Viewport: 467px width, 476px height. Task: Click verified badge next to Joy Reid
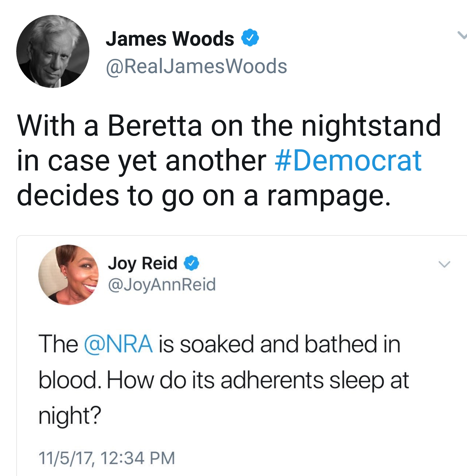192,263
